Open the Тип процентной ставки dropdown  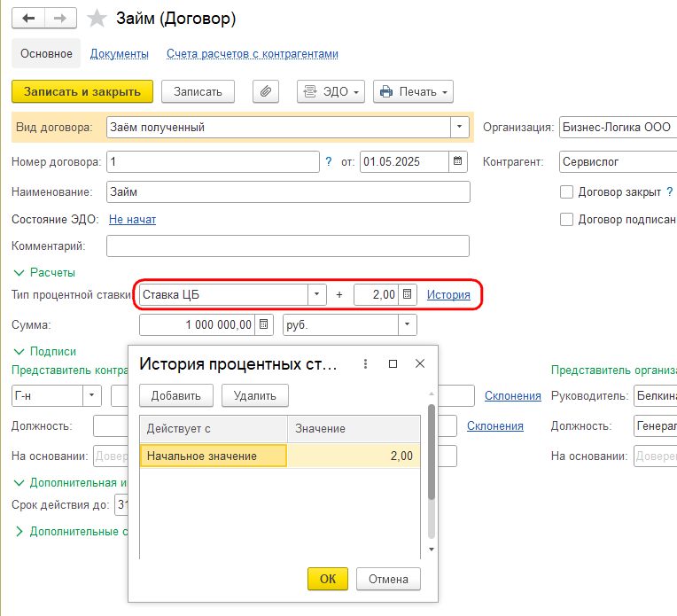coord(317,294)
